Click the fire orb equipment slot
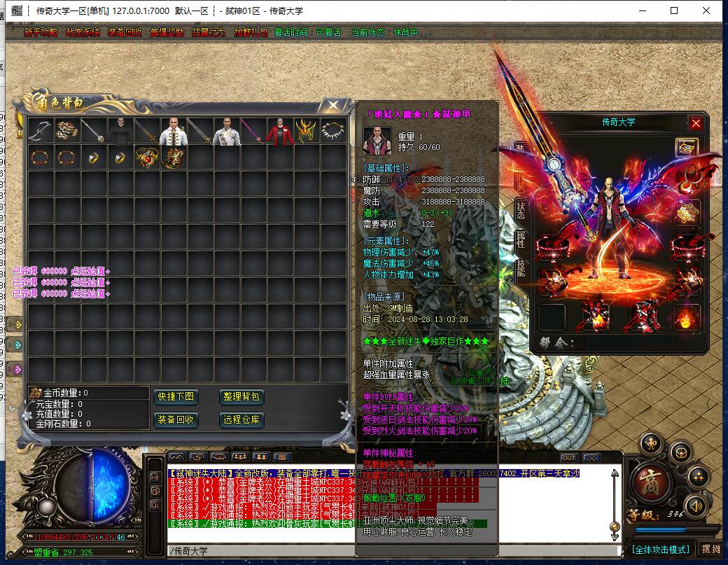Viewport: 728px width, 565px height. 686,318
